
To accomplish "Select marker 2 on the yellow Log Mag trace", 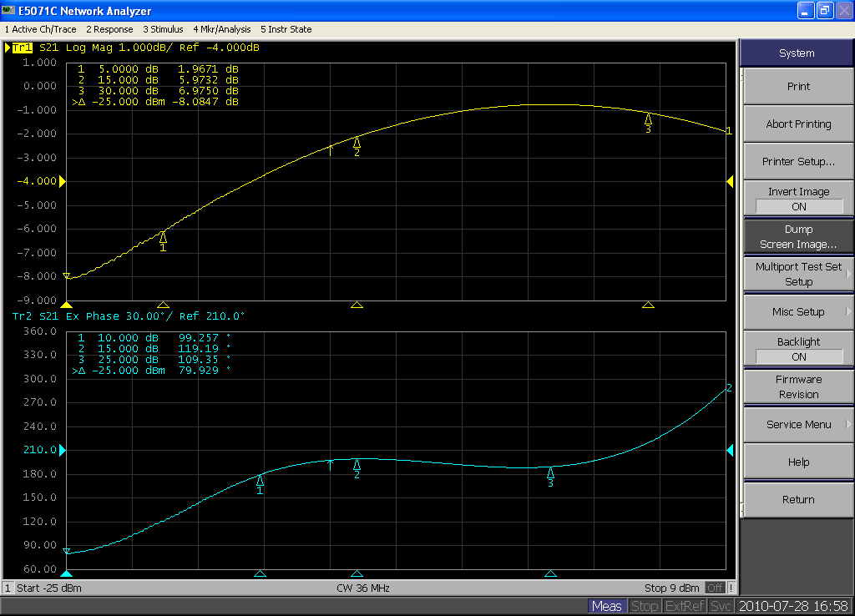I will click(357, 144).
